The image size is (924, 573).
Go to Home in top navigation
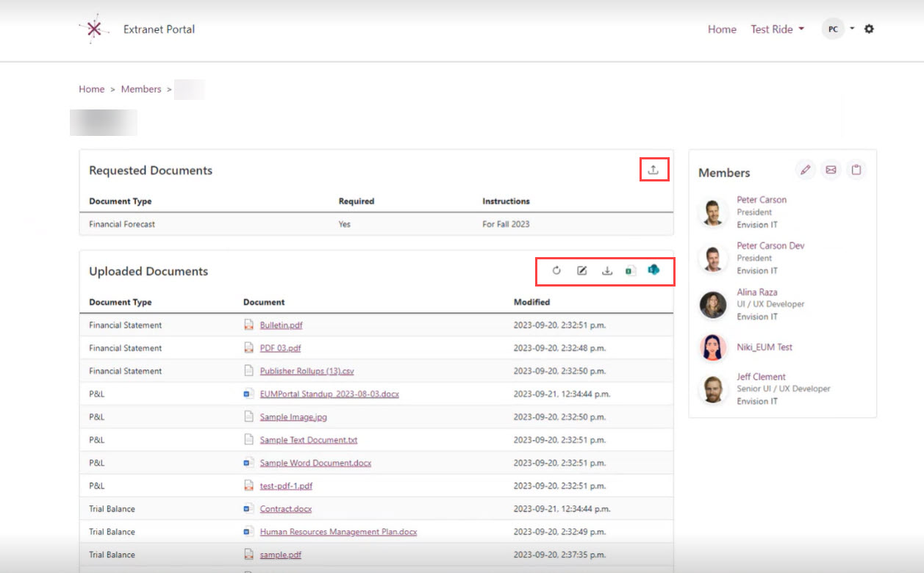(x=722, y=29)
